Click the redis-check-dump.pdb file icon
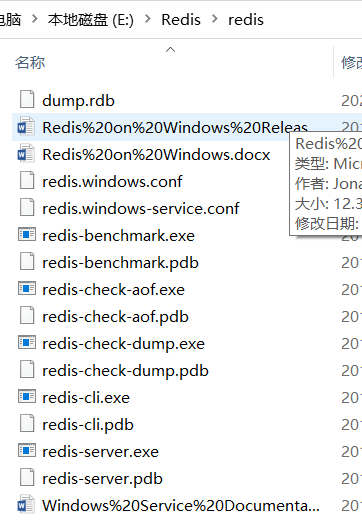Viewport: 362px width, 527px height. pos(27,370)
